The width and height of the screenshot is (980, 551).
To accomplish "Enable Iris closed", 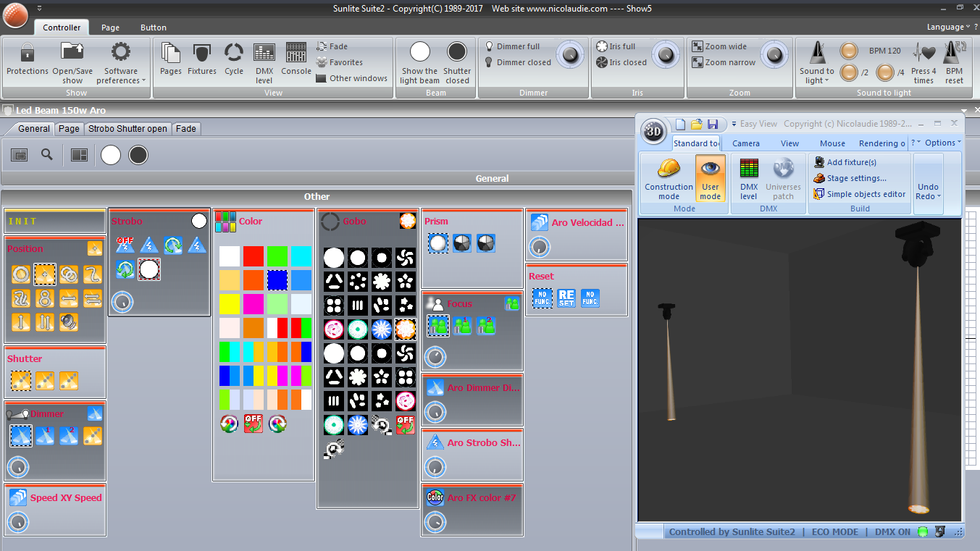I will pyautogui.click(x=621, y=62).
